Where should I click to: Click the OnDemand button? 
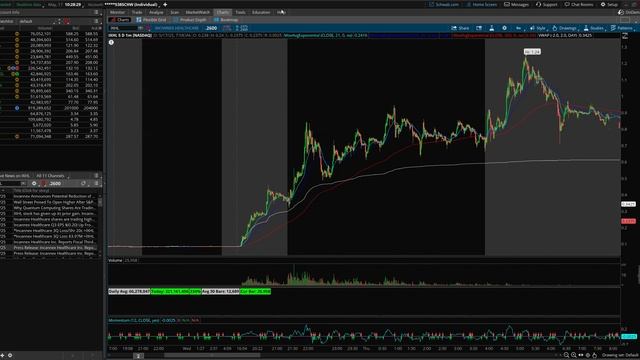629,12
